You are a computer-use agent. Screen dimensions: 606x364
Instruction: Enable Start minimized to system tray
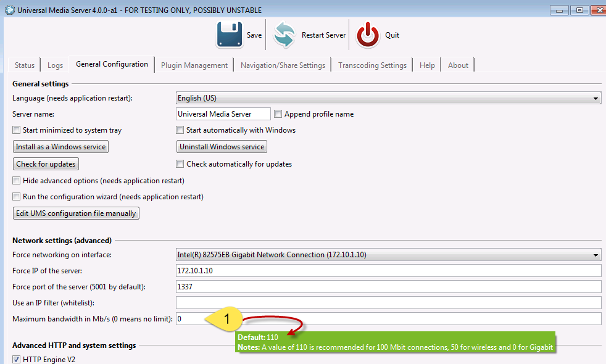16,130
